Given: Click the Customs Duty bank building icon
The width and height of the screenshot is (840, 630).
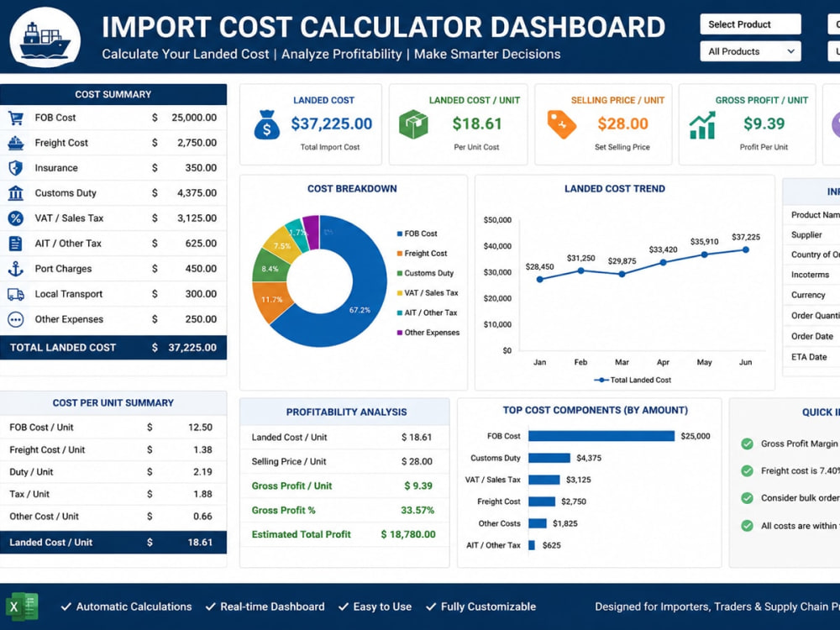Looking at the screenshot, I should 15,193.
